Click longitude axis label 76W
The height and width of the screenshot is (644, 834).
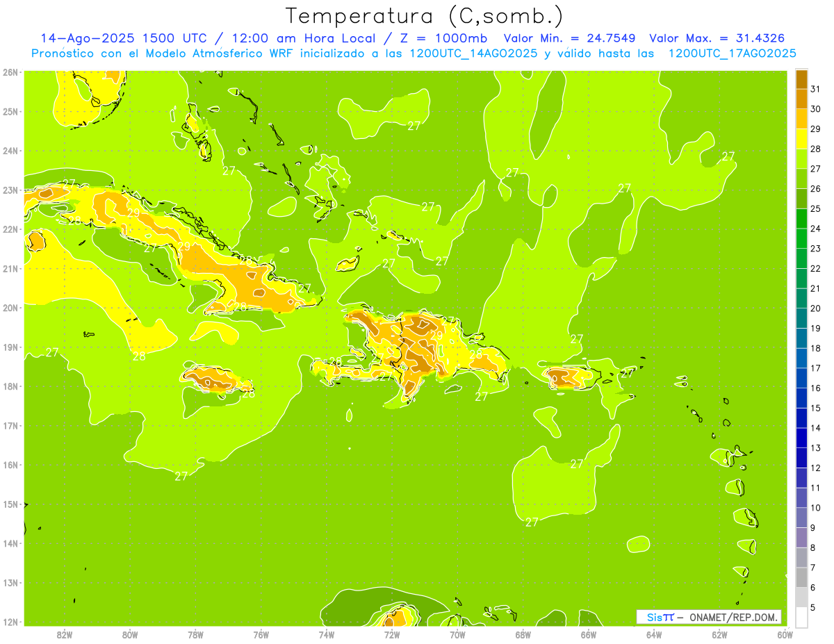pos(261,634)
